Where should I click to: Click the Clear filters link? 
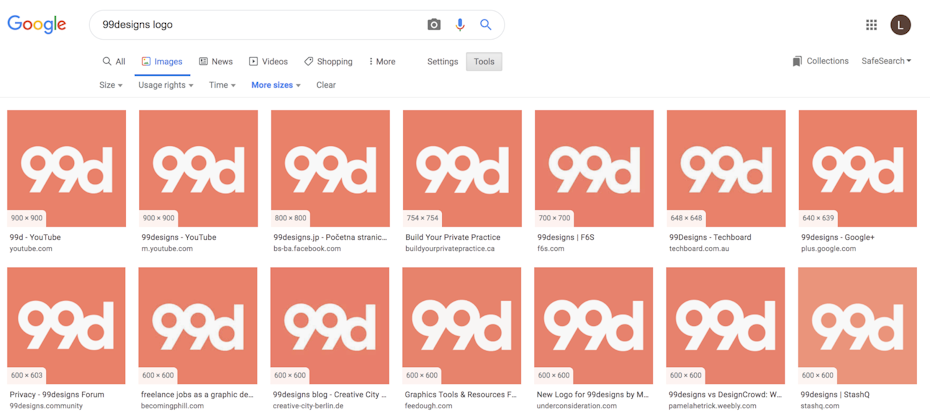(326, 85)
